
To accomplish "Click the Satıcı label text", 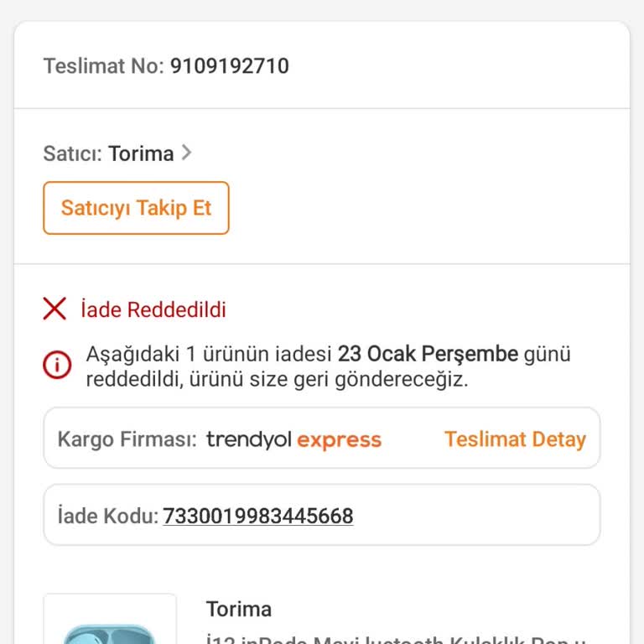I will (x=72, y=153).
